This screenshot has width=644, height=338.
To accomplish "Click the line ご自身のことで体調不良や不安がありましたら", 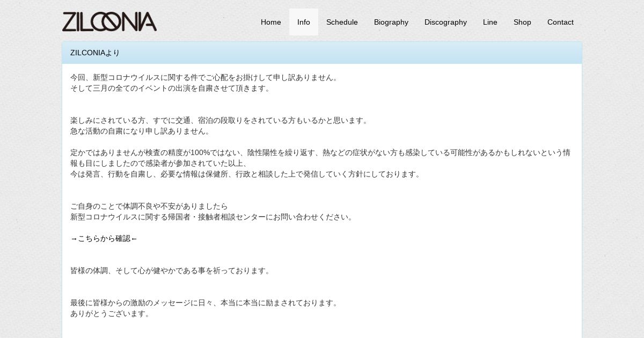I will (149, 206).
